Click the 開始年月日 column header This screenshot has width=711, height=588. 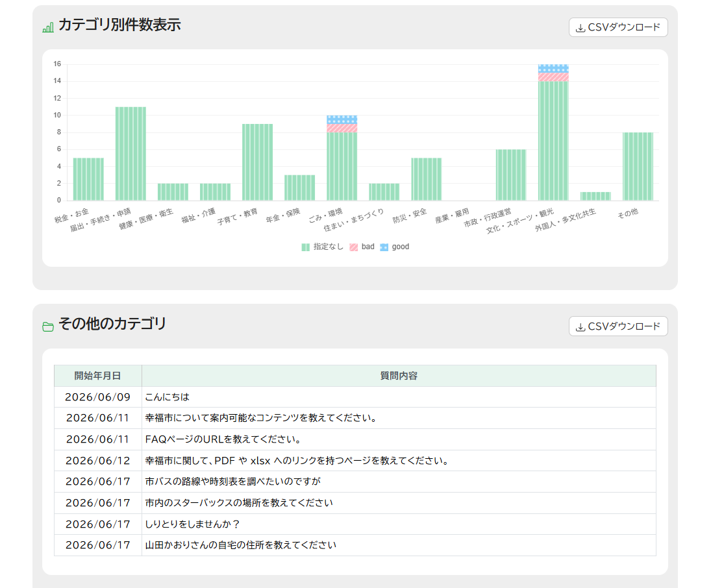pyautogui.click(x=98, y=376)
